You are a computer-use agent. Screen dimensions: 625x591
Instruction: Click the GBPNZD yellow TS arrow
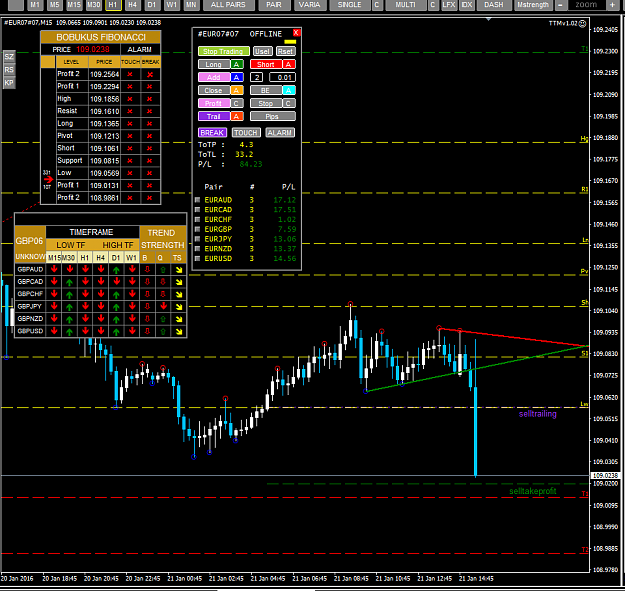[179, 319]
